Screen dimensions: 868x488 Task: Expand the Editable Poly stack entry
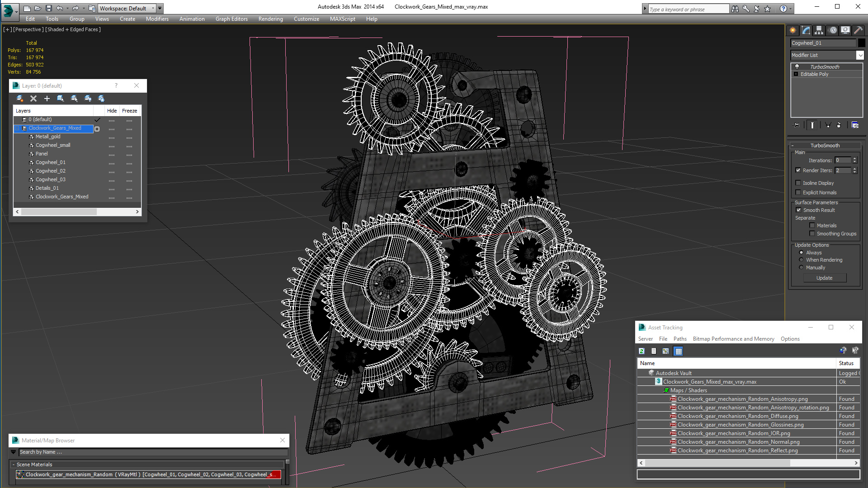[x=796, y=74]
